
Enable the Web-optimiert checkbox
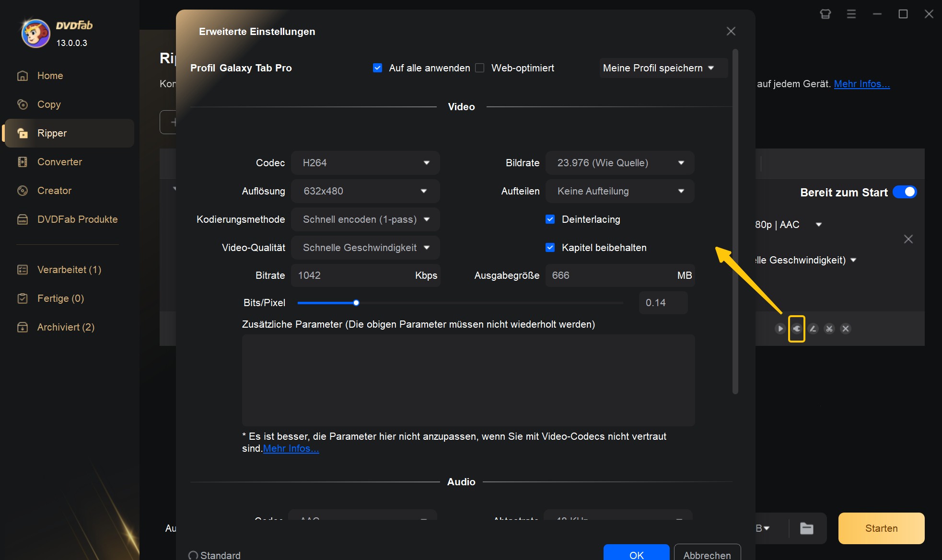tap(479, 68)
